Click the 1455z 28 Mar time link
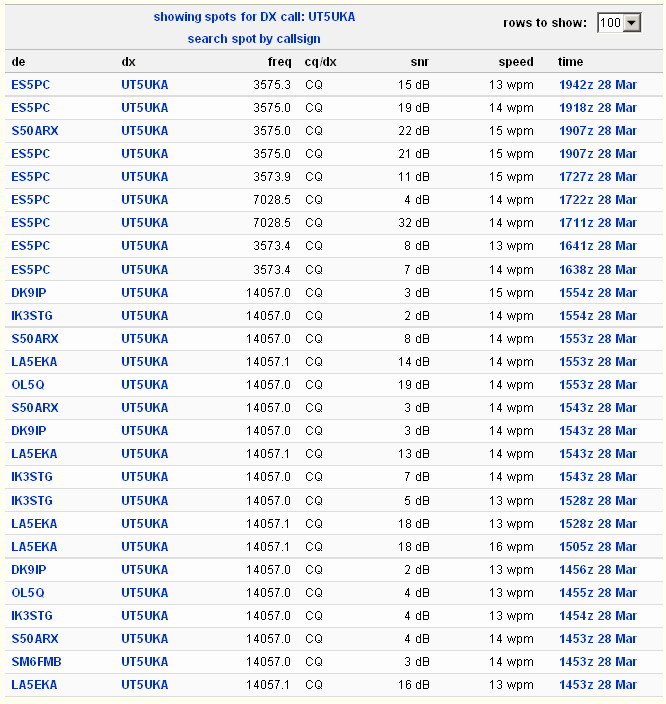 point(598,593)
